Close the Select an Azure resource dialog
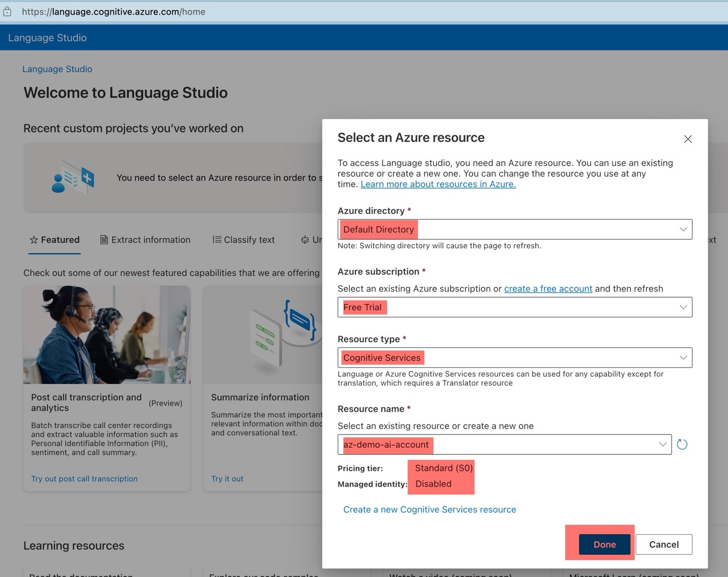 tap(688, 138)
